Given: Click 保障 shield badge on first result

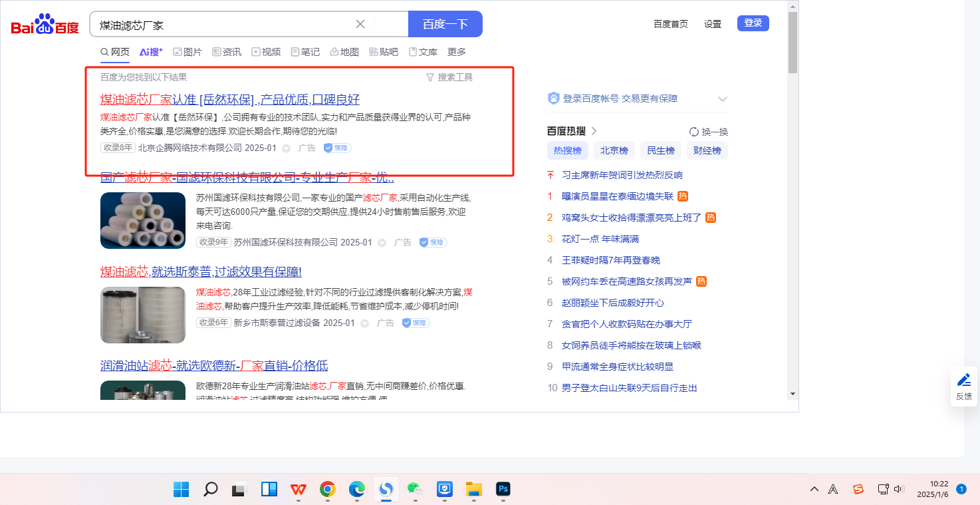Looking at the screenshot, I should (337, 148).
